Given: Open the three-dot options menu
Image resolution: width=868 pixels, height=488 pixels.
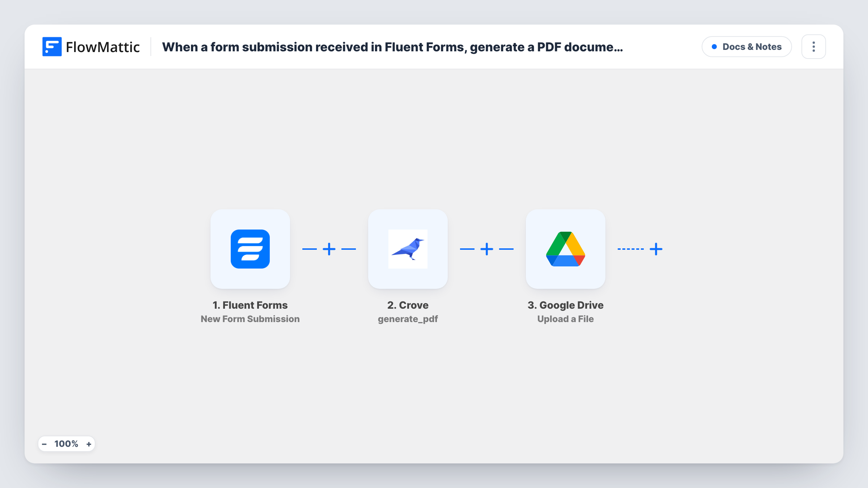Looking at the screenshot, I should [x=814, y=47].
